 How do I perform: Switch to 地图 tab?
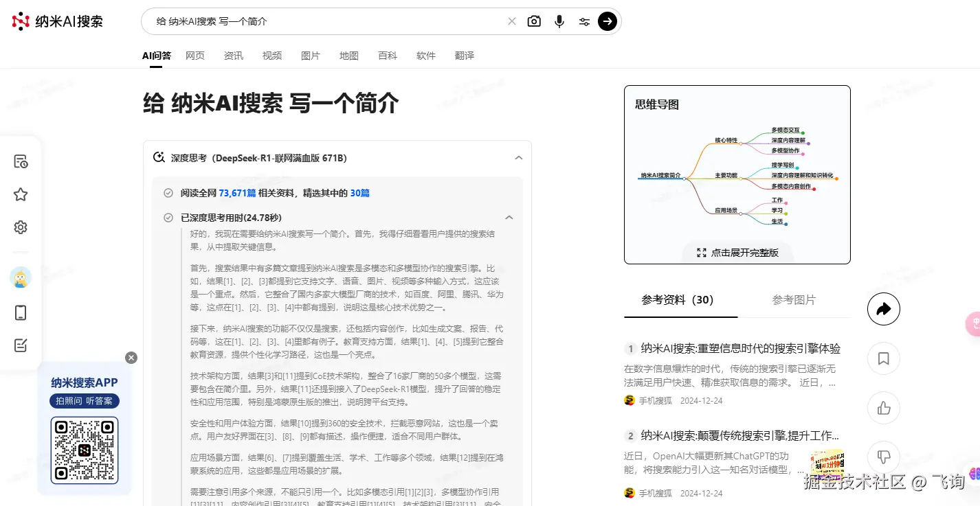349,56
